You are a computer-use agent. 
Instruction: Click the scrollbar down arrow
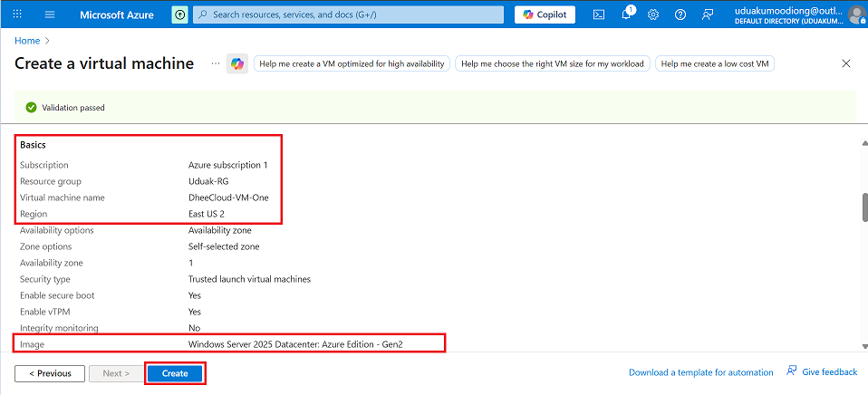863,346
